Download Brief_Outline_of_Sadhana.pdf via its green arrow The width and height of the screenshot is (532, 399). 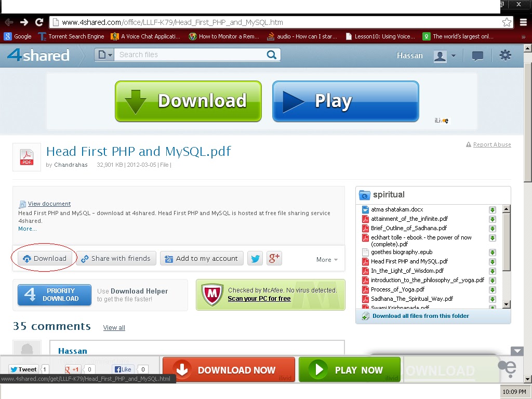(493, 229)
